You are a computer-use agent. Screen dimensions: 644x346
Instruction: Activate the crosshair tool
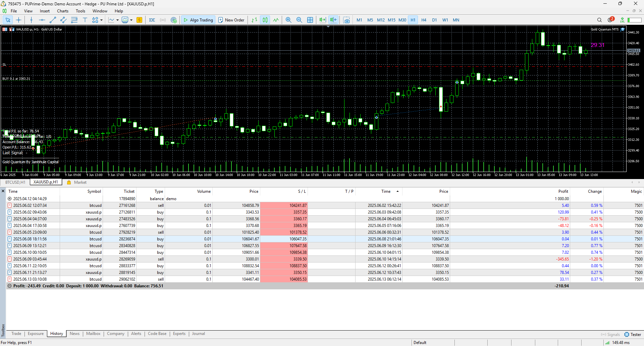coord(19,20)
